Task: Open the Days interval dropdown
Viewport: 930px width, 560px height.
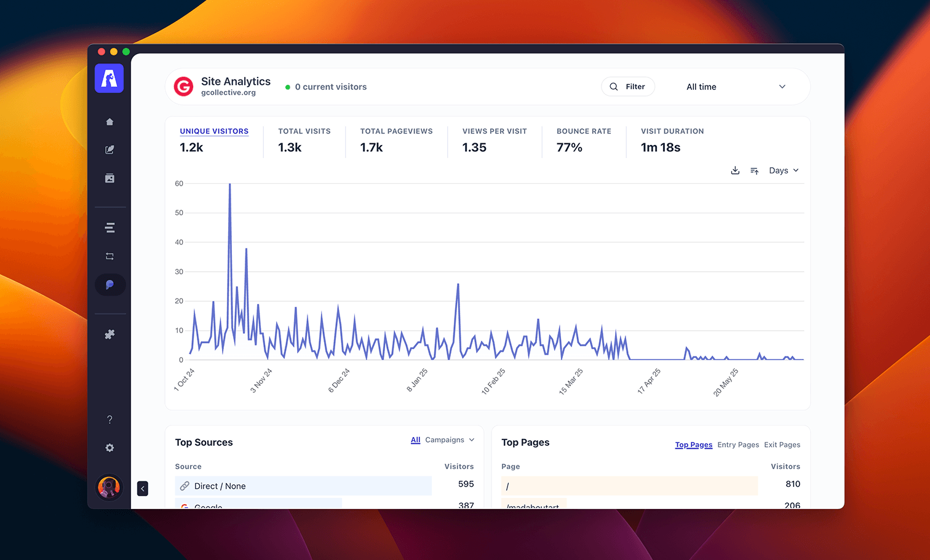Action: pos(784,170)
